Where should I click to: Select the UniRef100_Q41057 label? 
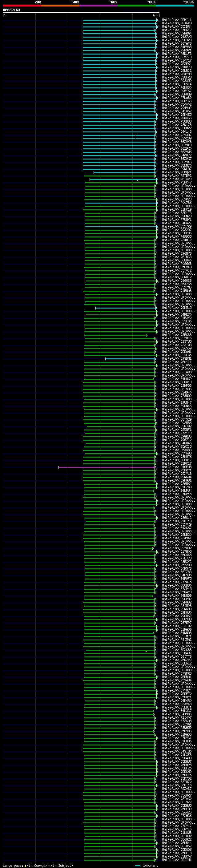pyautogui.click(x=176, y=111)
